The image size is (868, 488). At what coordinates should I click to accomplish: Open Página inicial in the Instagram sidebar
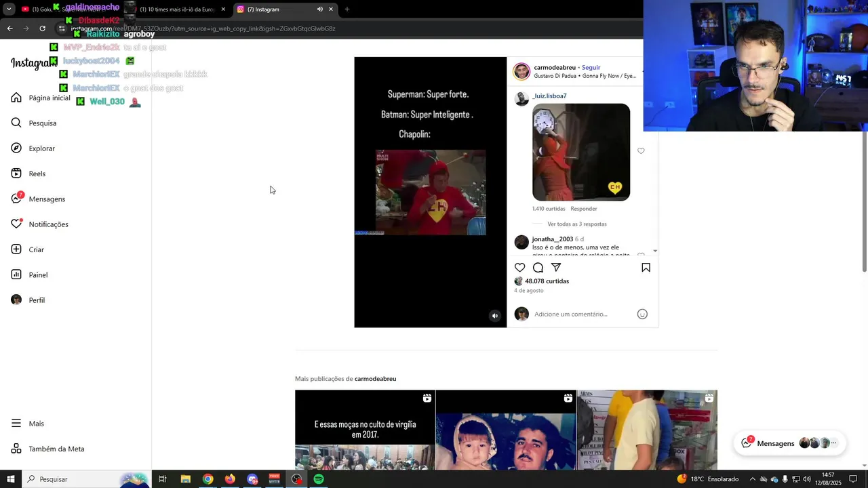[41, 98]
